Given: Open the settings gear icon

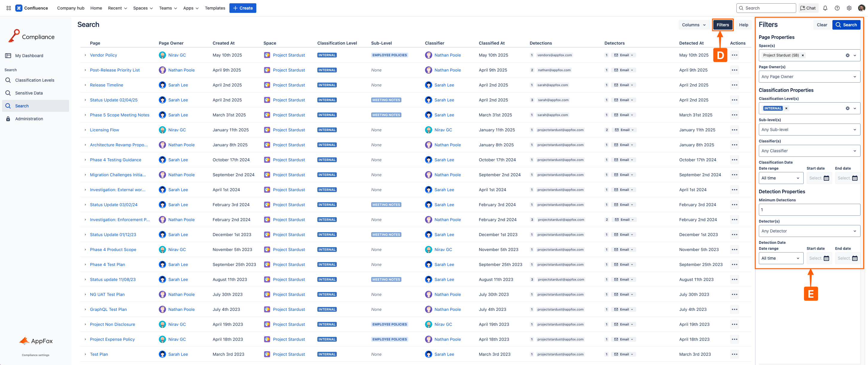Looking at the screenshot, I should 849,8.
